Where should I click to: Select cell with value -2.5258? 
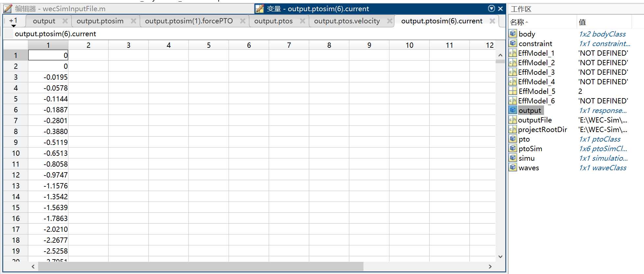[48, 251]
